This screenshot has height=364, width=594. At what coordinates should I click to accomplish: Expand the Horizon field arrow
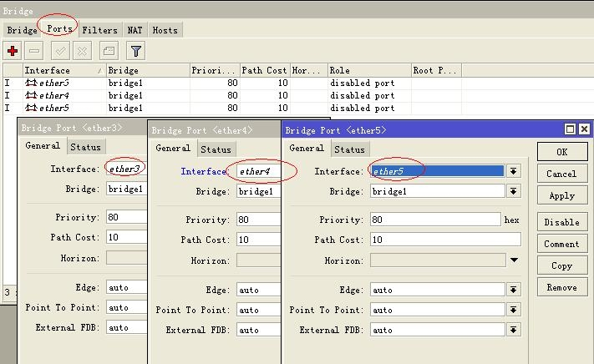tap(514, 260)
